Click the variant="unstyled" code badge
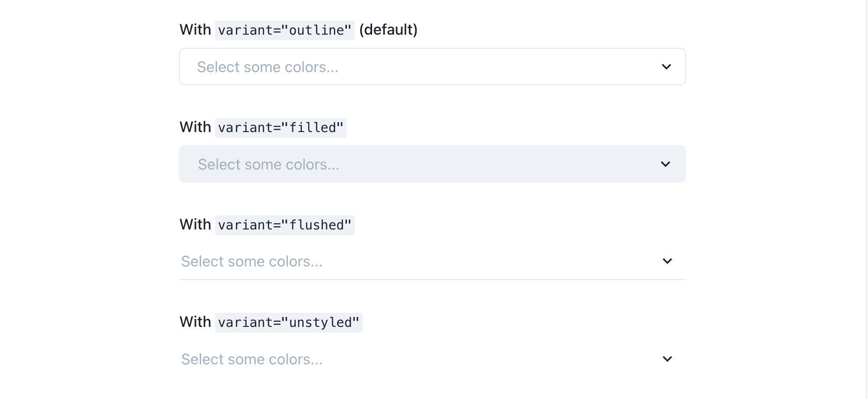The image size is (868, 399). click(x=289, y=322)
